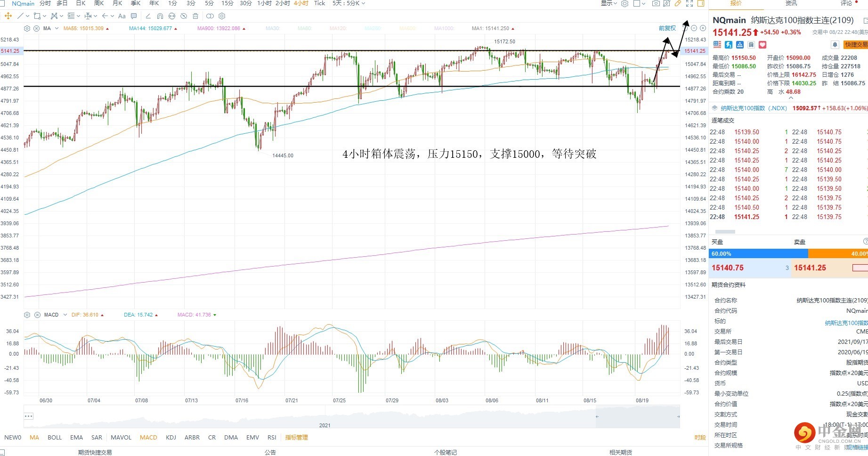Add to favorites with heart icon
Viewport: 868px width, 456px height.
[763, 45]
